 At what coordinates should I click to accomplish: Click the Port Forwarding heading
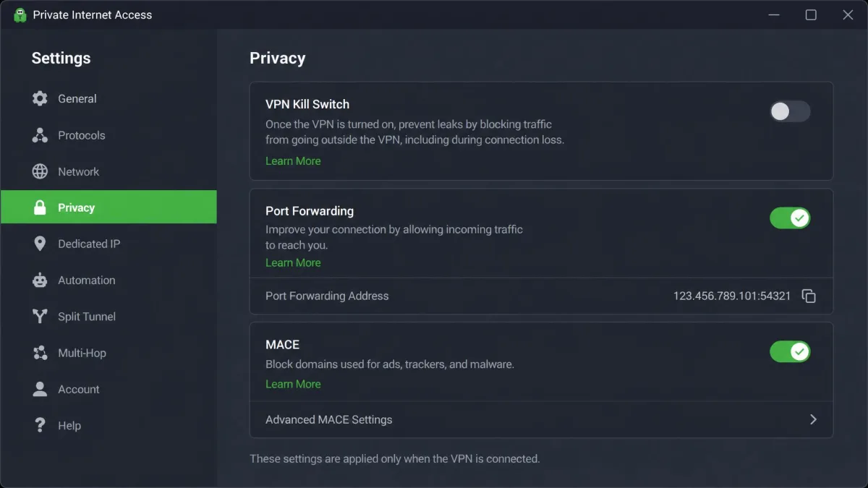point(310,211)
